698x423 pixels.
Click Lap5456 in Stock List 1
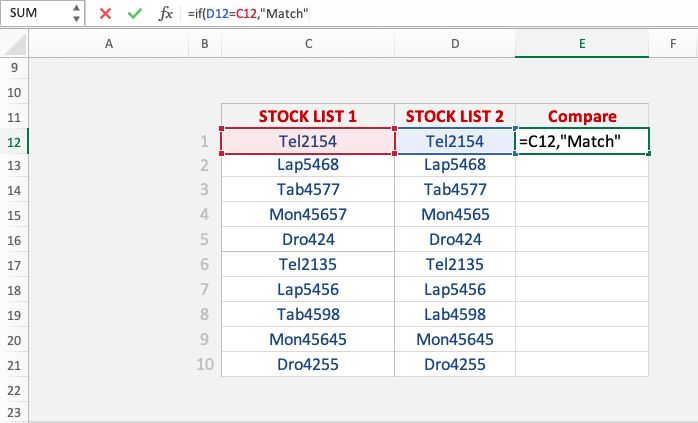tap(308, 289)
